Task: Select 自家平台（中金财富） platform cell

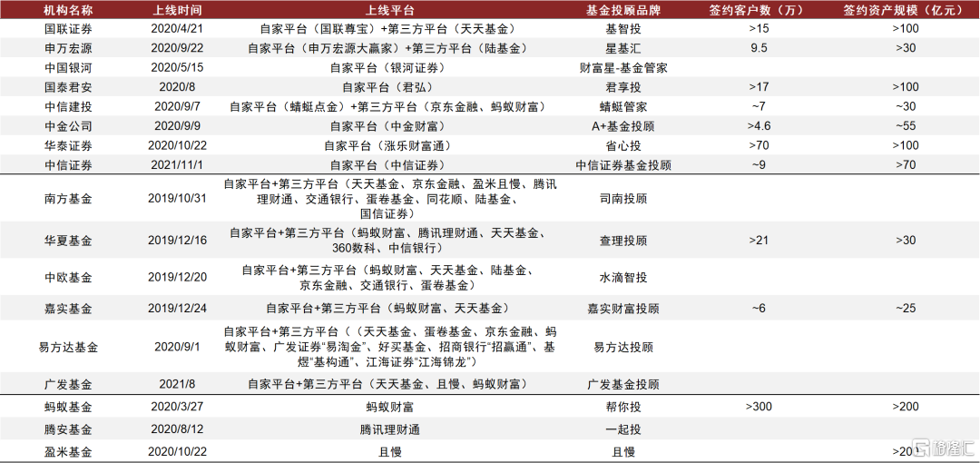Action: click(390, 126)
